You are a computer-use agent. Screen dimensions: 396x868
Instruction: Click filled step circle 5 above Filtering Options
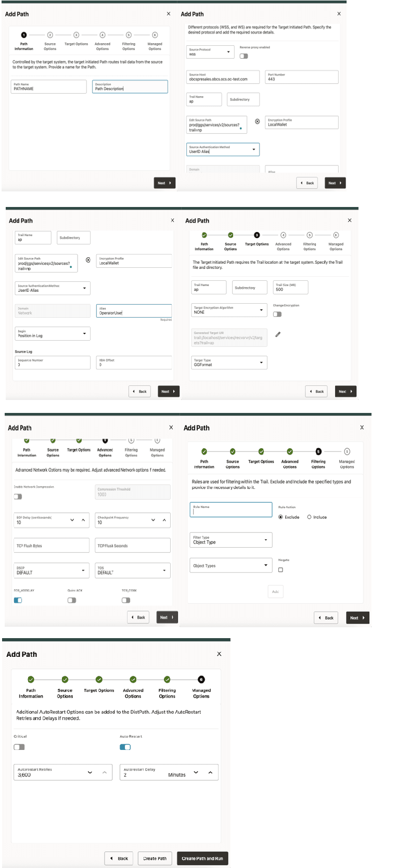318,451
